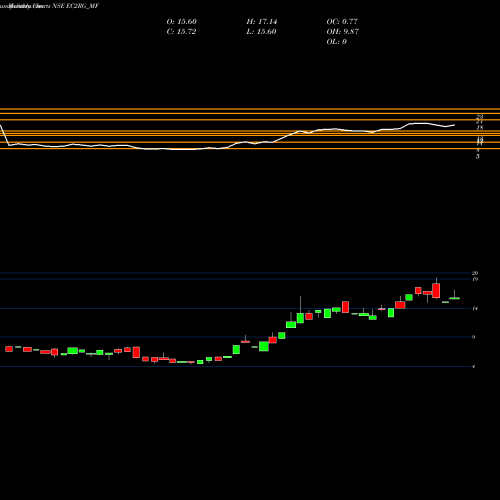
Task: Click the 'OC: 0.77' readout
Action: click(x=342, y=22)
